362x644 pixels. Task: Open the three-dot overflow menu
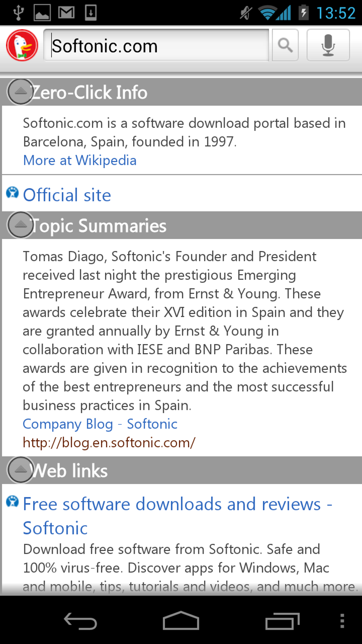tap(342, 621)
